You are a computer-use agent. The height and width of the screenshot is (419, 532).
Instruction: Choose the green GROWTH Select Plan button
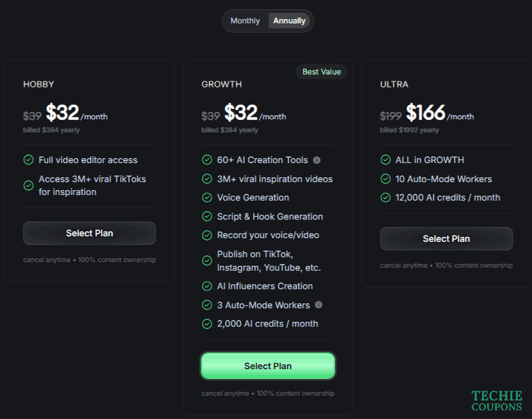(268, 366)
